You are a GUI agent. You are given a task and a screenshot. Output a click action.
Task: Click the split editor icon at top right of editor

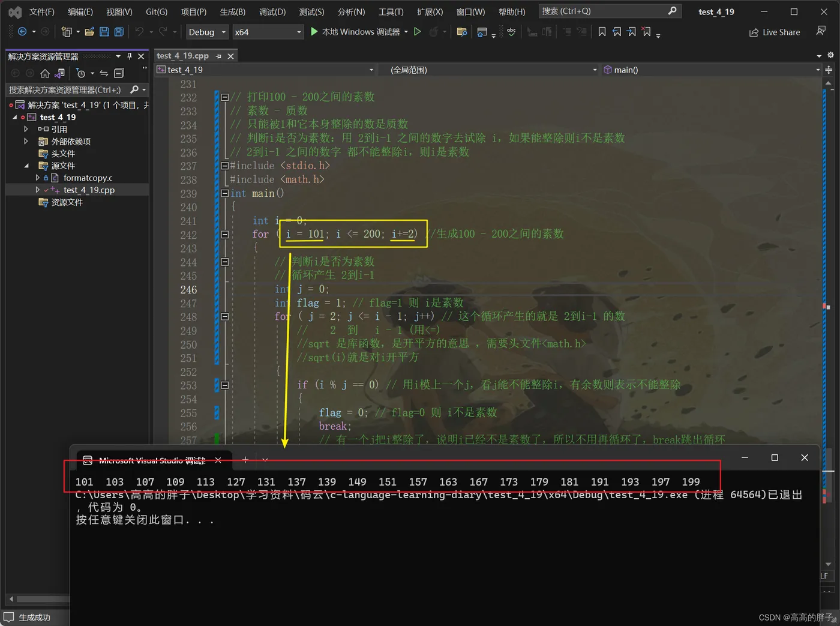829,70
